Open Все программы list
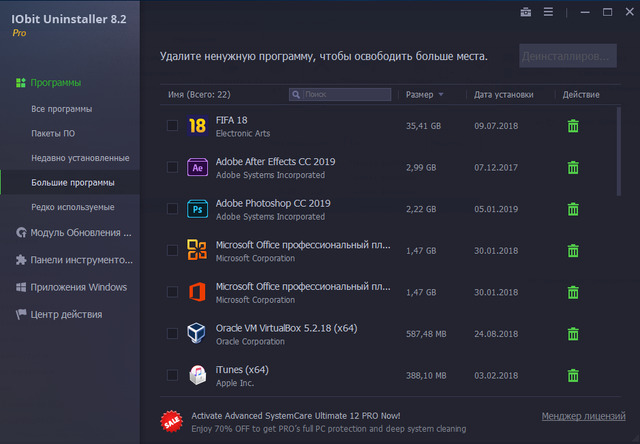The width and height of the screenshot is (640, 444). pyautogui.click(x=62, y=109)
